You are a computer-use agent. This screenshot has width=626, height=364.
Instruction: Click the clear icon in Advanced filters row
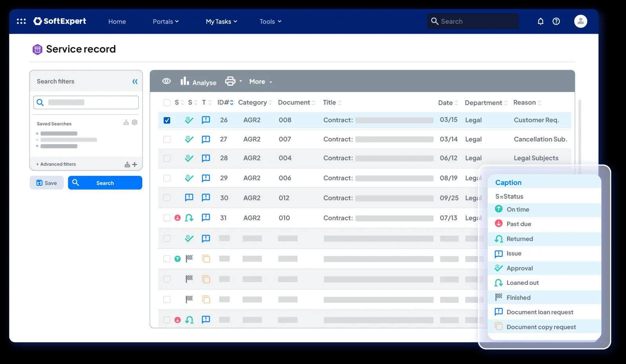127,165
